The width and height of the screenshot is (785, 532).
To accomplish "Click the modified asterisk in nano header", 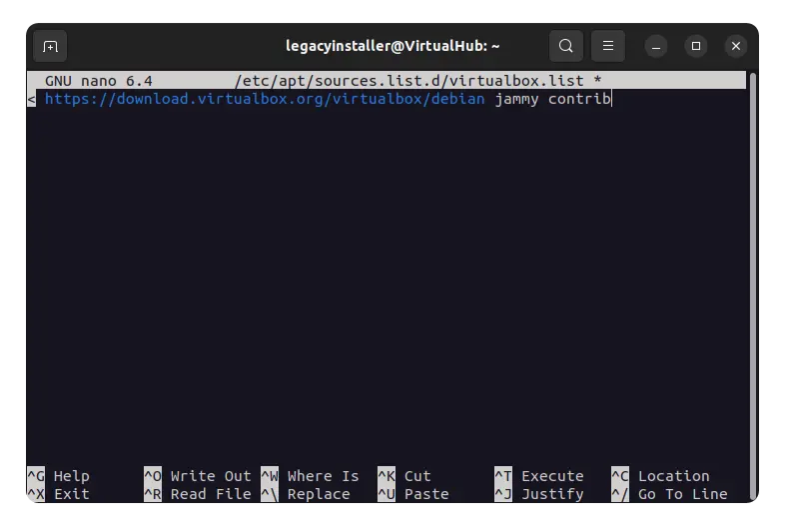I will pos(597,80).
